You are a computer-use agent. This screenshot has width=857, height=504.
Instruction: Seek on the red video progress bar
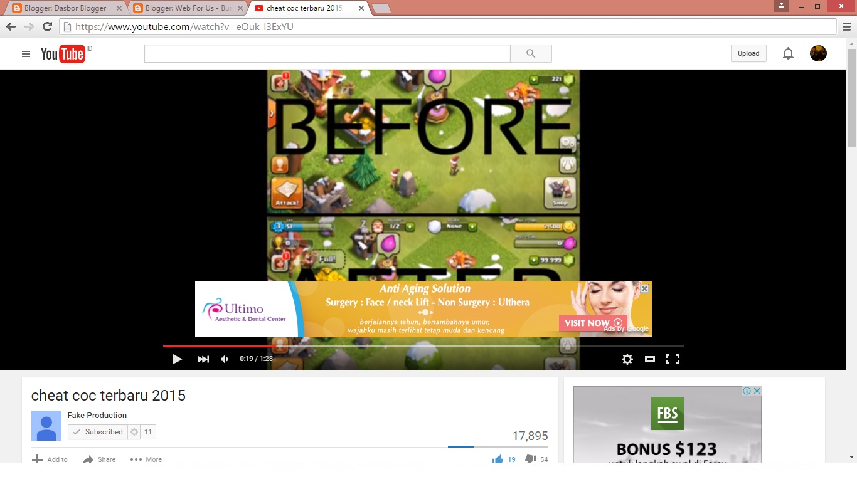click(220, 346)
